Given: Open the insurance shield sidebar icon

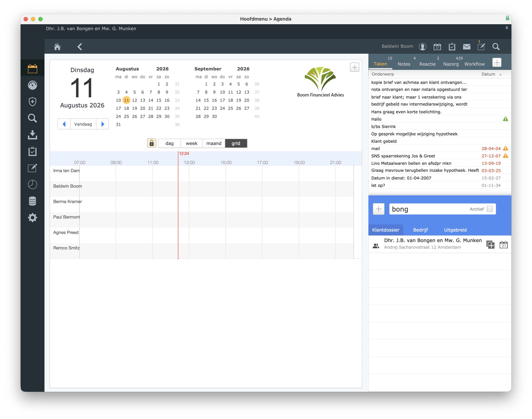Looking at the screenshot, I should pyautogui.click(x=32, y=102).
